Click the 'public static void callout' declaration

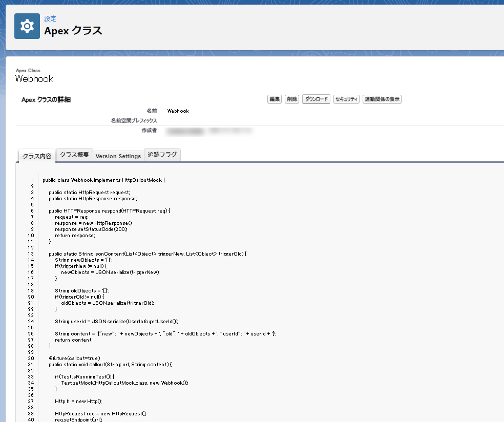coord(110,365)
